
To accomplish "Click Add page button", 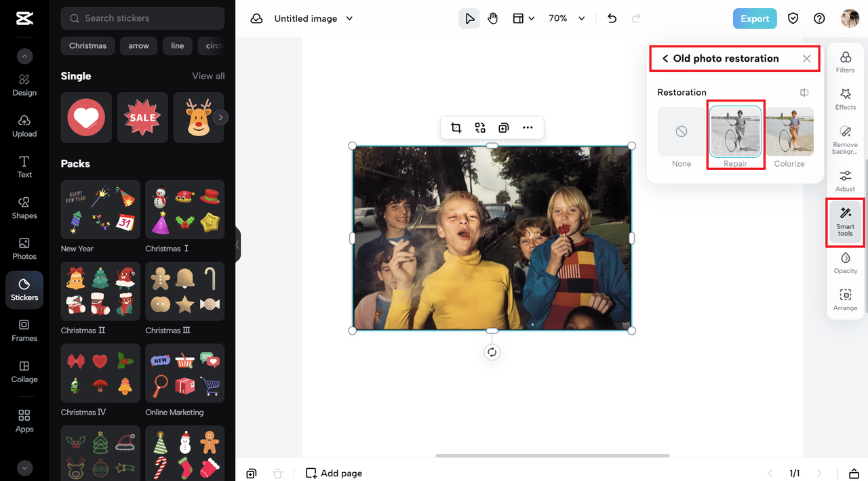I will [x=334, y=473].
